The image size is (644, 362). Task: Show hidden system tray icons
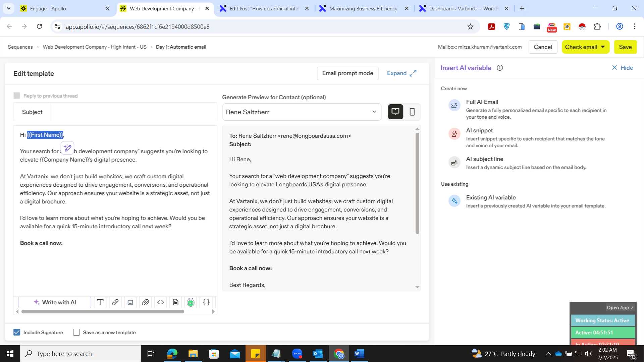point(548,354)
